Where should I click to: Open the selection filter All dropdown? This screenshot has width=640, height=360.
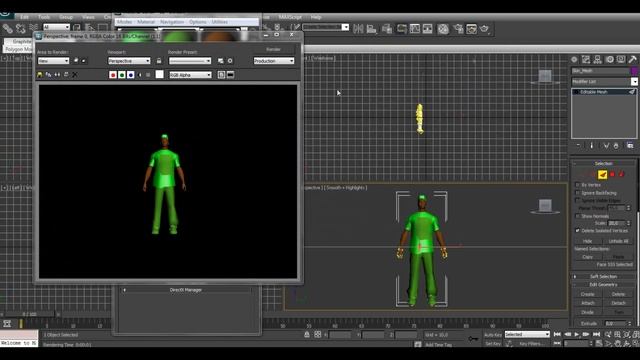coord(56,27)
